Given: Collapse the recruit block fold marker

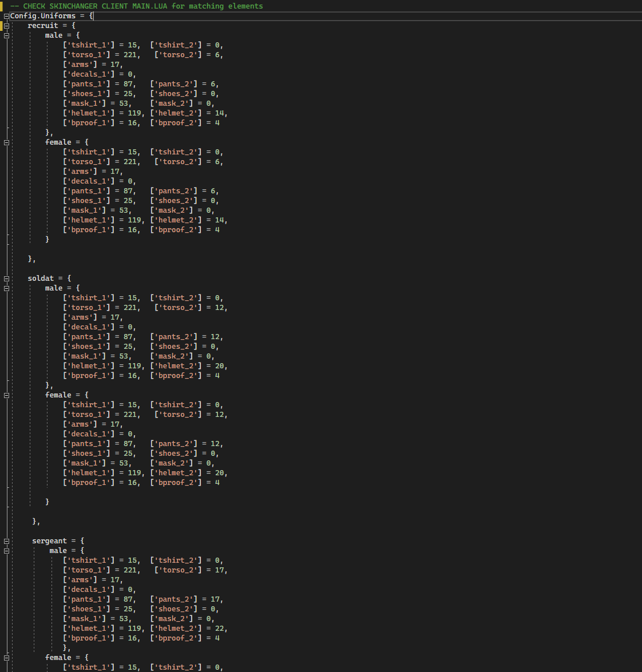Looking at the screenshot, I should tap(6, 26).
